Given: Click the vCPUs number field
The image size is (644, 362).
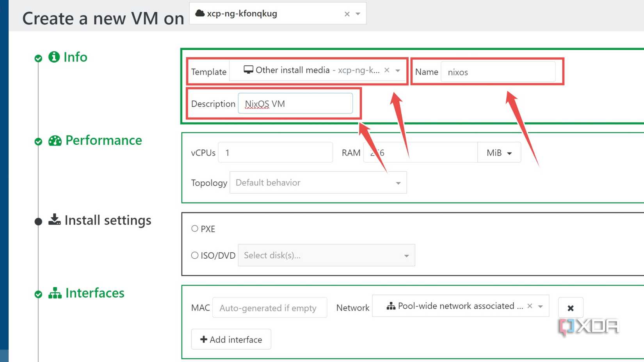Looking at the screenshot, I should coord(276,153).
